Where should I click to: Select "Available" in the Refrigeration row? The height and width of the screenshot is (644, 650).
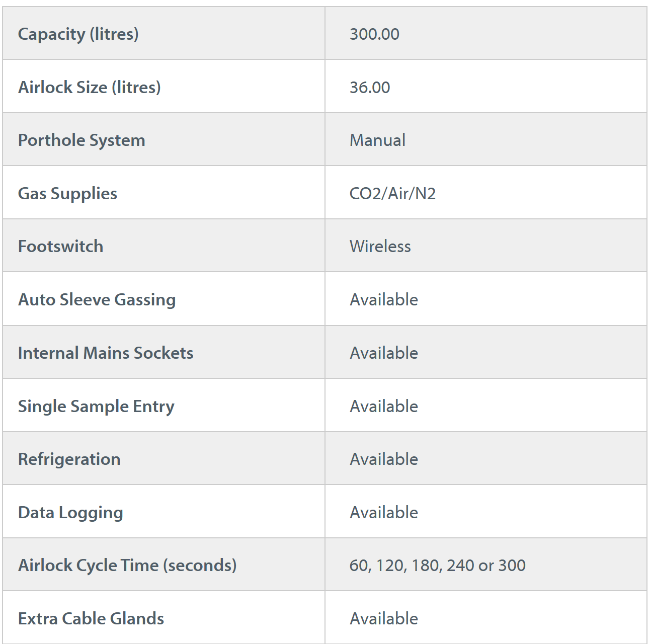click(x=384, y=459)
